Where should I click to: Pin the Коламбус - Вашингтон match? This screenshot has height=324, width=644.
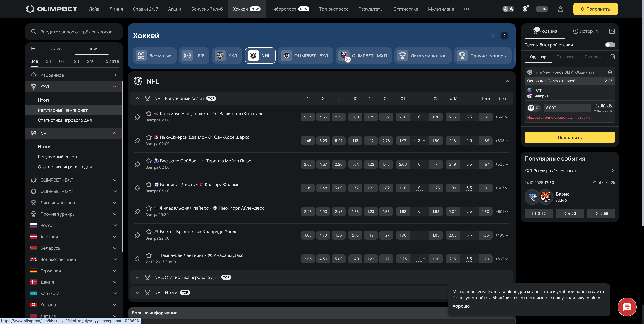(137, 117)
